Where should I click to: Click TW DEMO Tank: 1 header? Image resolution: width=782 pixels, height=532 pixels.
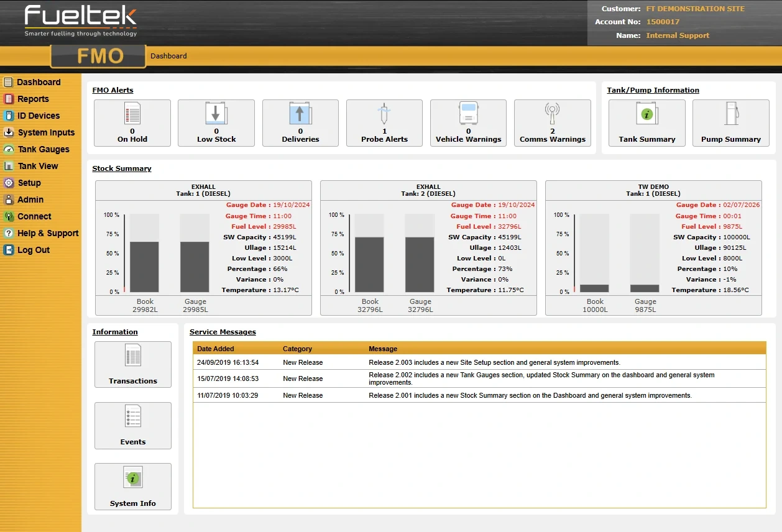coord(653,190)
